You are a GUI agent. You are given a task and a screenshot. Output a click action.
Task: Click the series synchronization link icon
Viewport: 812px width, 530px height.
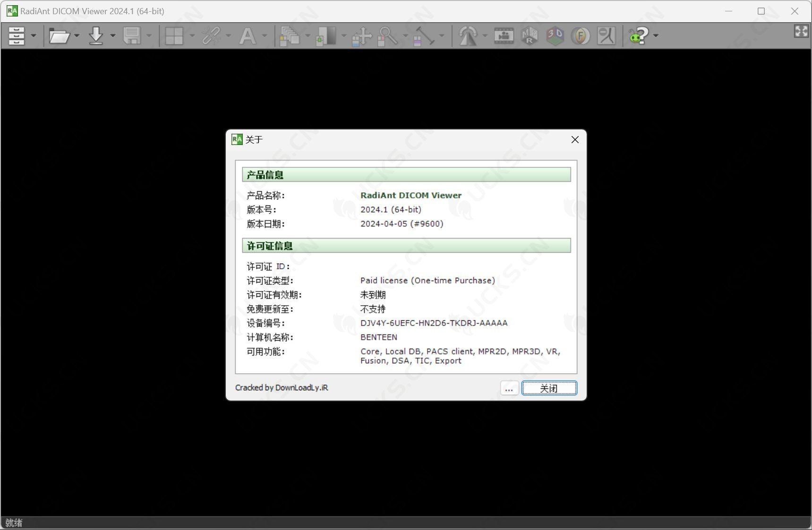211,35
